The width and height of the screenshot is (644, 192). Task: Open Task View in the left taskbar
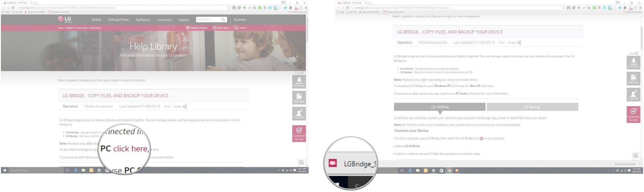[x=67, y=170]
